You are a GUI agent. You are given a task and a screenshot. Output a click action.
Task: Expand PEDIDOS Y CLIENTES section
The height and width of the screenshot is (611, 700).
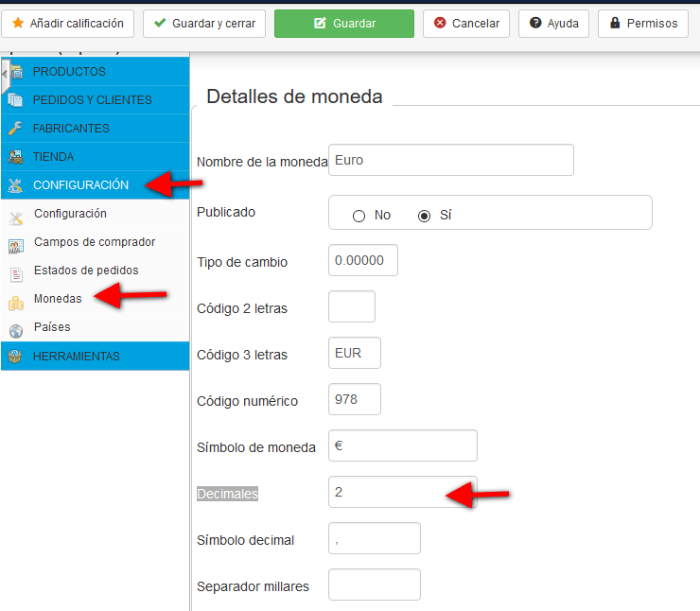point(96,100)
